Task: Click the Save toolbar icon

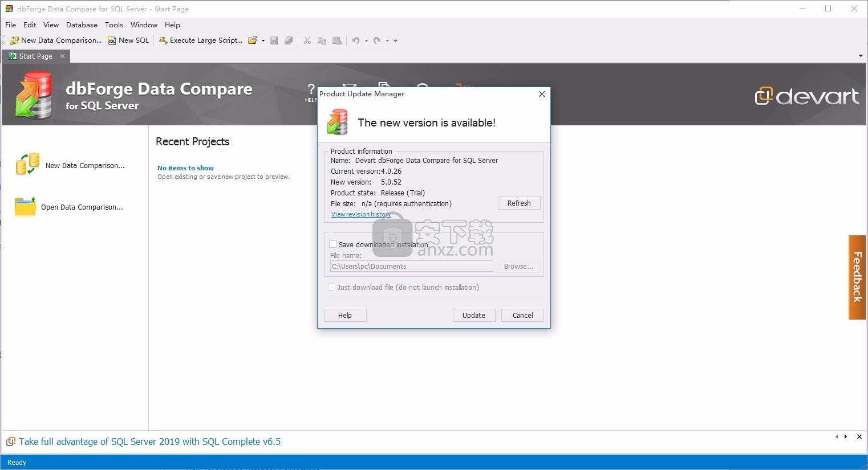Action: coord(274,40)
